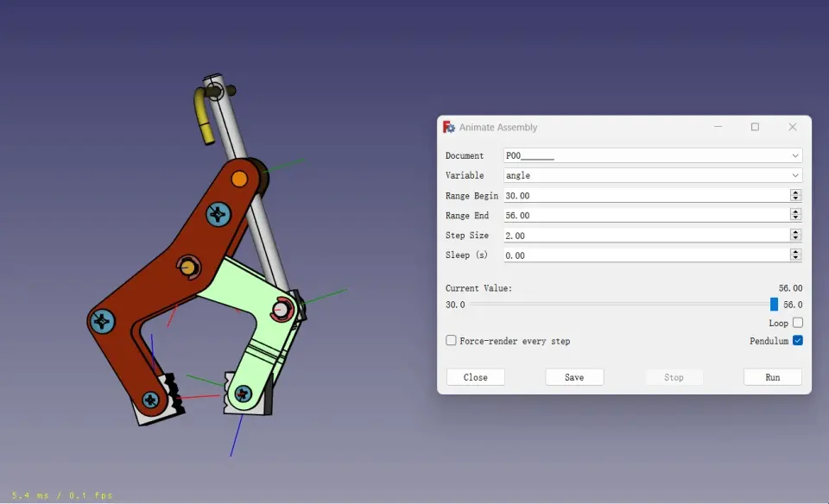The height and width of the screenshot is (504, 829).
Task: Click the Run button to animate
Action: point(772,377)
